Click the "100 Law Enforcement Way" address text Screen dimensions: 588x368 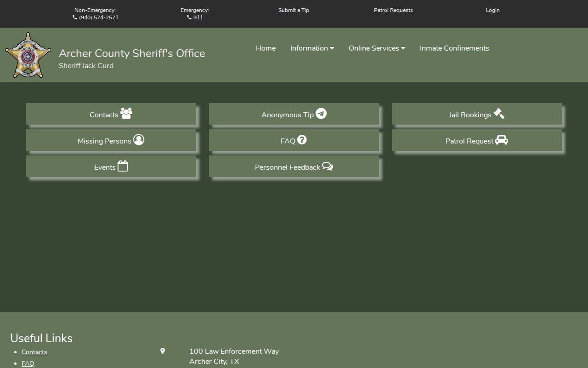tap(234, 351)
